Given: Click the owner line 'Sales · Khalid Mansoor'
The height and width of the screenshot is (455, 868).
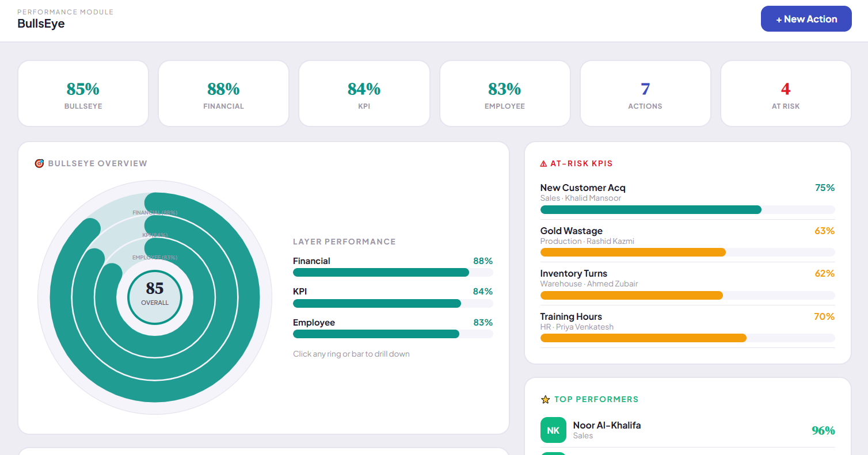Looking at the screenshot, I should click(x=580, y=198).
